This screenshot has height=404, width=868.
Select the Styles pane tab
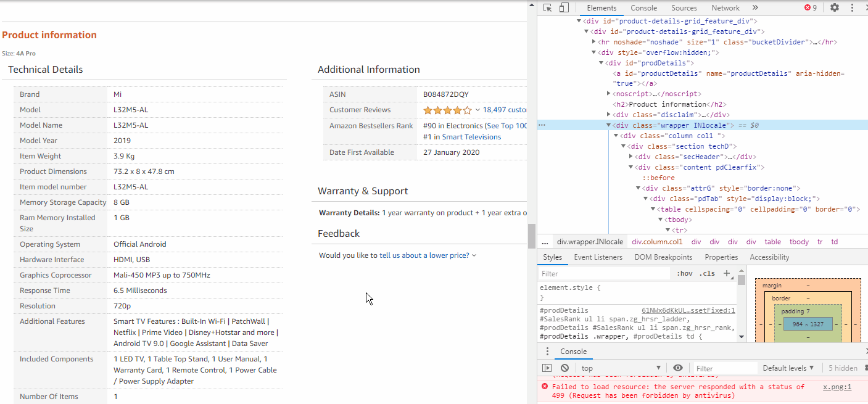click(x=553, y=257)
